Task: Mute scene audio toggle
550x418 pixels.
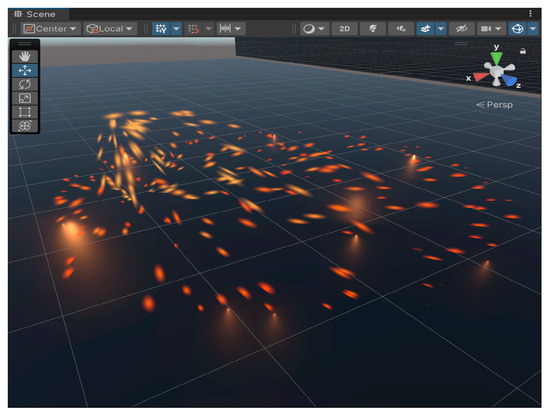Action: (401, 29)
